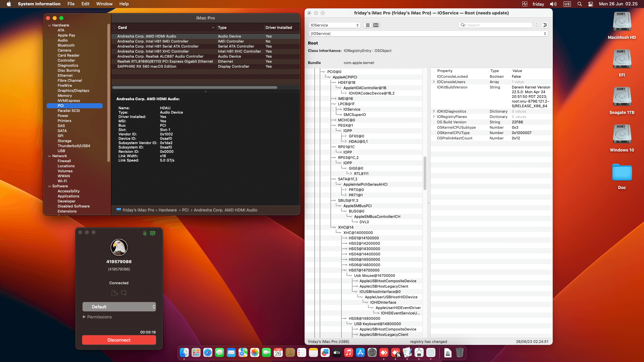Collapse the Hardware section in System Information
The height and width of the screenshot is (362, 644).
50,25
